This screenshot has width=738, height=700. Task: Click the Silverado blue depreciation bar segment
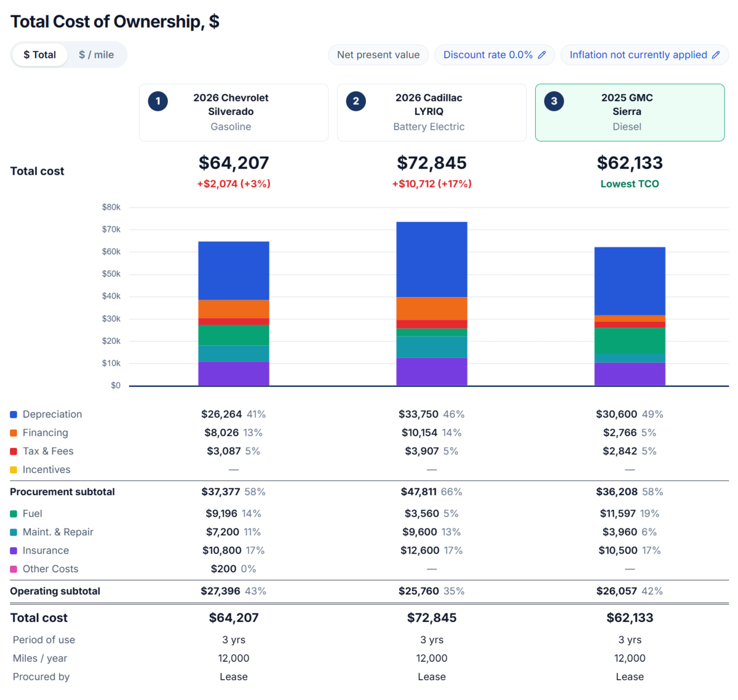[234, 271]
